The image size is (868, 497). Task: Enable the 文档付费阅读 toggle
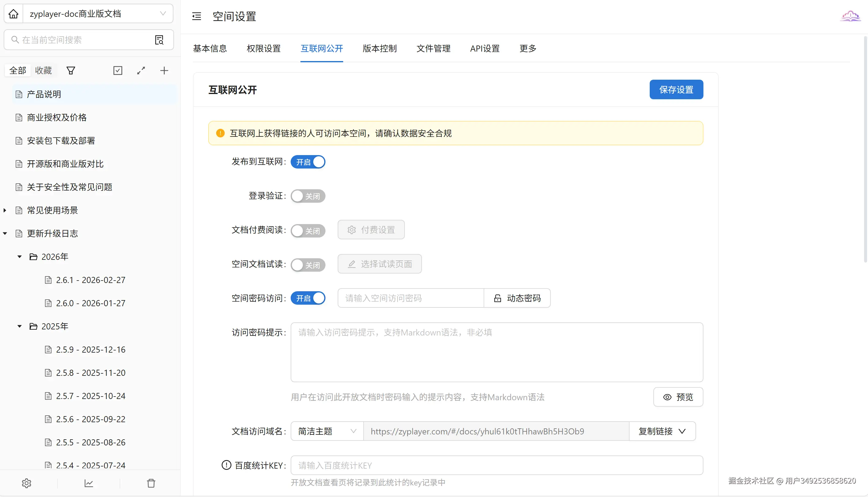click(307, 230)
